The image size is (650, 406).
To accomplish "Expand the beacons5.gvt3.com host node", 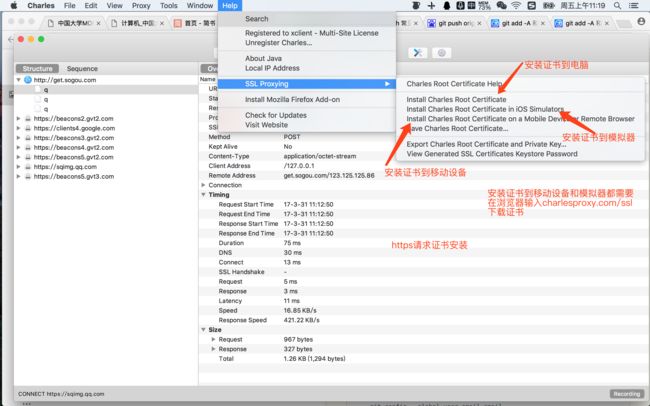I will 19,176.
